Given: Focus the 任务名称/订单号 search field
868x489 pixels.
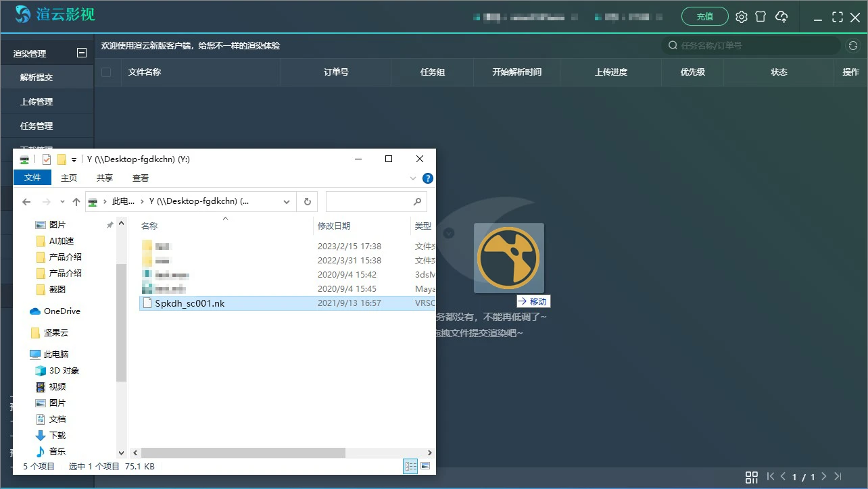Looking at the screenshot, I should coord(750,45).
